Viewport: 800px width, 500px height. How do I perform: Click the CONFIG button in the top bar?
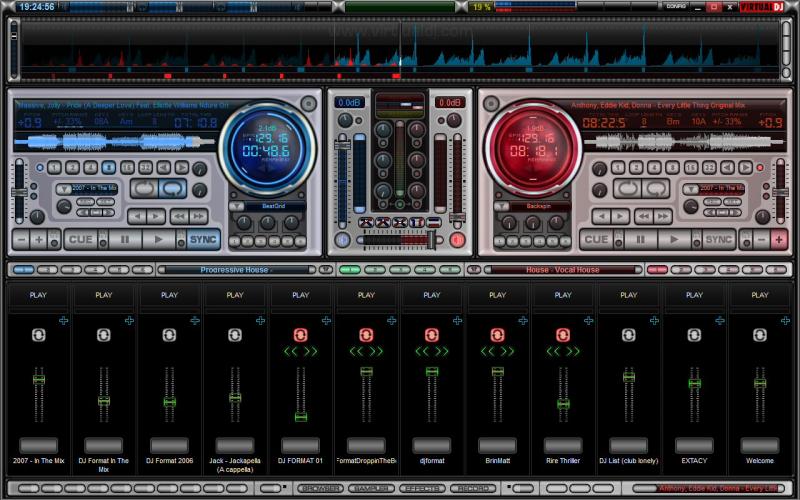676,6
